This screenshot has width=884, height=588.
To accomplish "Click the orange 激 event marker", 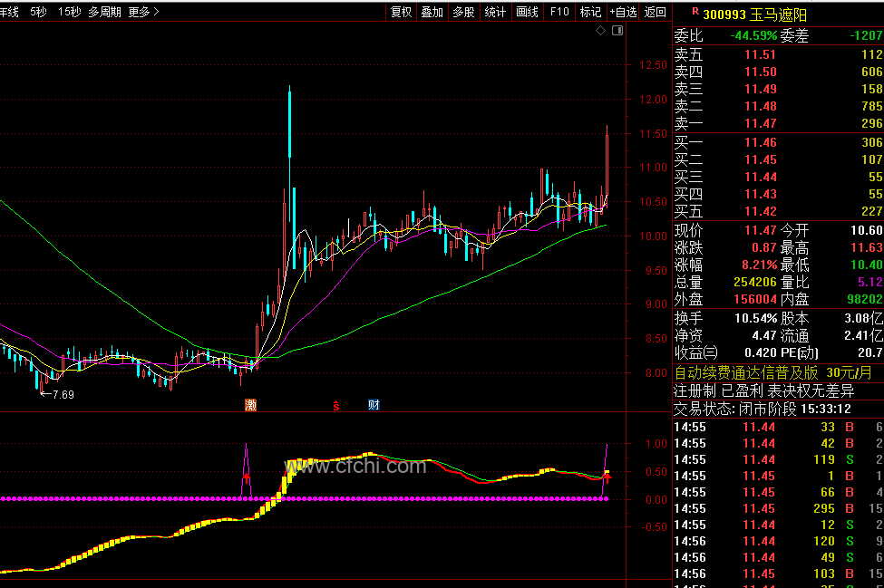I will 250,404.
